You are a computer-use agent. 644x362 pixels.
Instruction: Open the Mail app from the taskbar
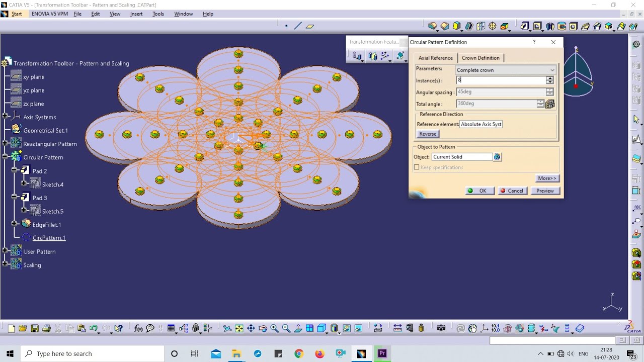(x=216, y=353)
